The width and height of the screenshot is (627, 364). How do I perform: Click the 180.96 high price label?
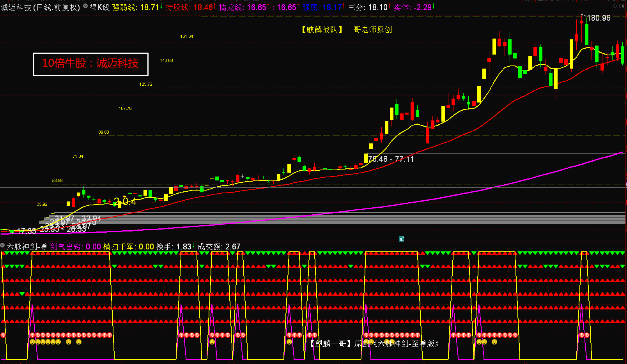pyautogui.click(x=599, y=18)
